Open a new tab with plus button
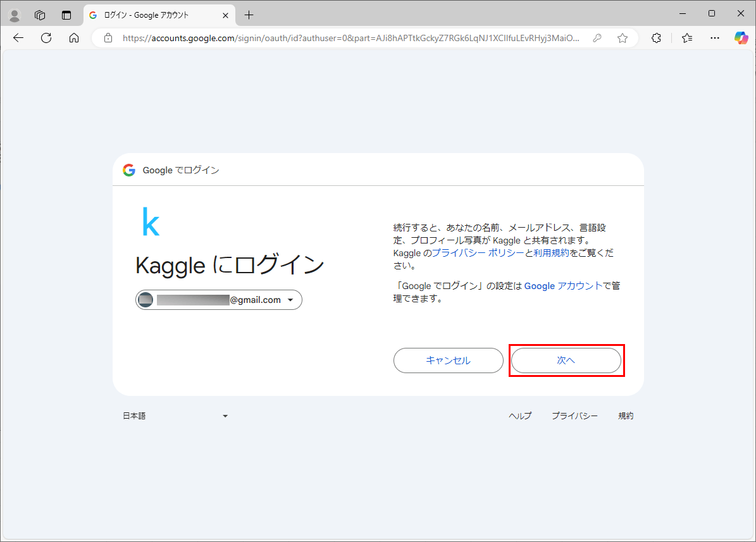 249,15
